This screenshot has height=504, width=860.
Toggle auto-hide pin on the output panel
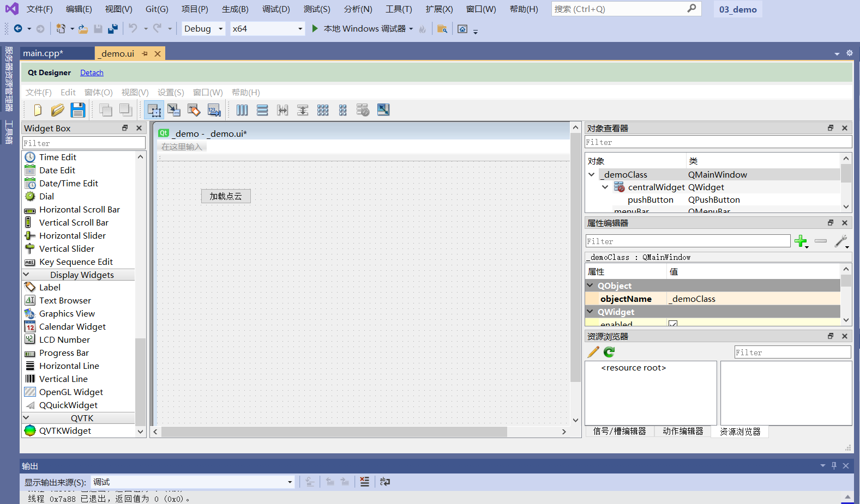coord(834,466)
